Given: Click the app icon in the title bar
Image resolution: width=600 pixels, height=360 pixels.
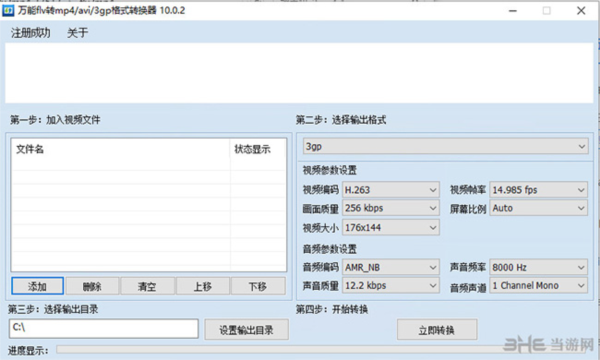Looking at the screenshot, I should (8, 11).
